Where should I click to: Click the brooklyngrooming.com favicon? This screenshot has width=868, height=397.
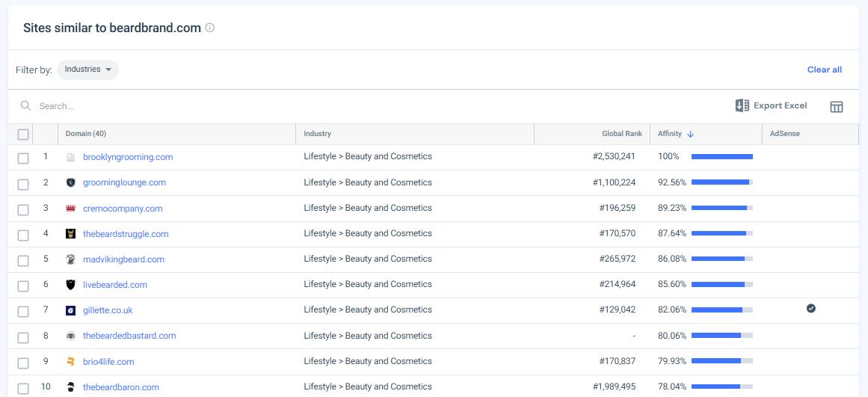[70, 157]
